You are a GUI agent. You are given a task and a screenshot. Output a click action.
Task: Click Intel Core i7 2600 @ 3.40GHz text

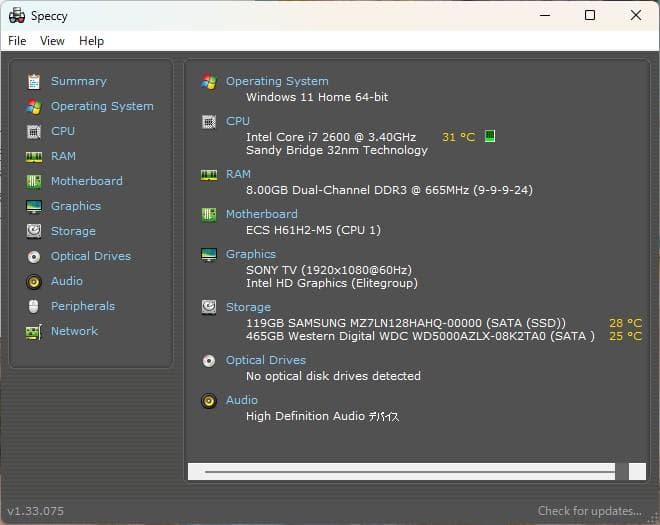(x=331, y=137)
